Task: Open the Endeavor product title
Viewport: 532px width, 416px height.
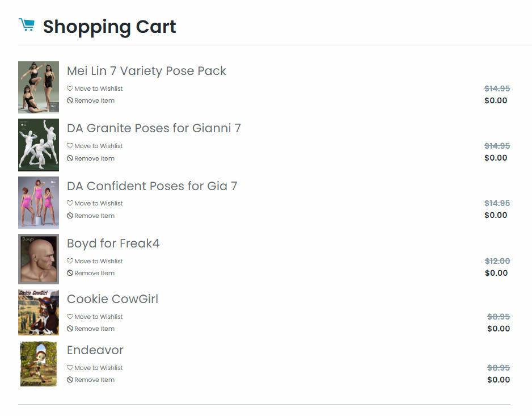Action: tap(95, 350)
